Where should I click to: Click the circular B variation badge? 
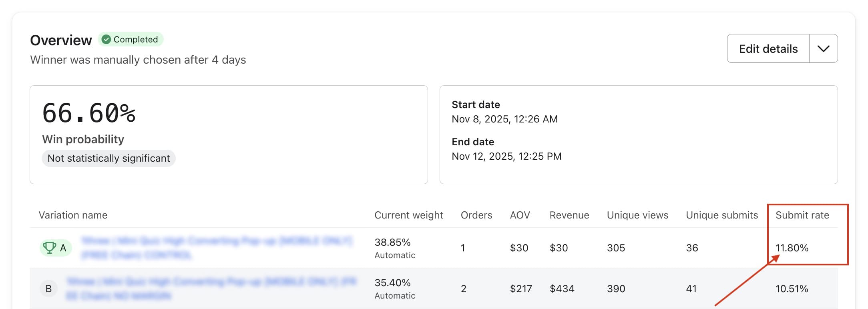coord(48,289)
